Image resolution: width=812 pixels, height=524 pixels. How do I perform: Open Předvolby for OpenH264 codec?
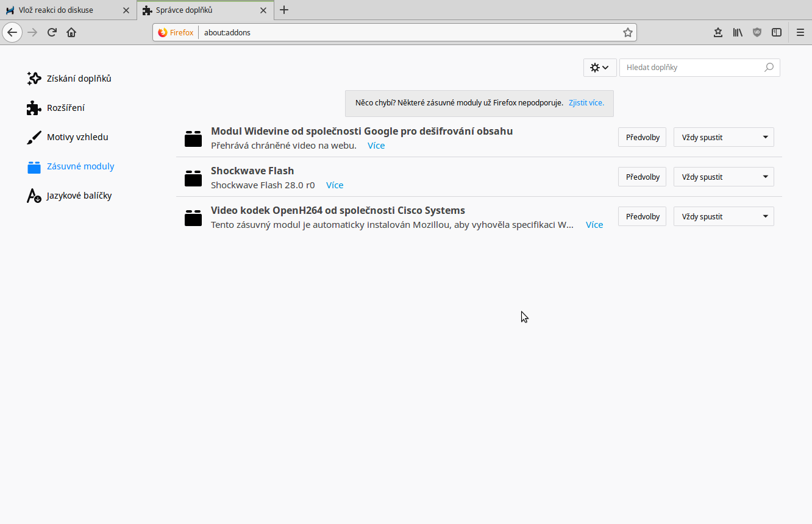tap(643, 216)
